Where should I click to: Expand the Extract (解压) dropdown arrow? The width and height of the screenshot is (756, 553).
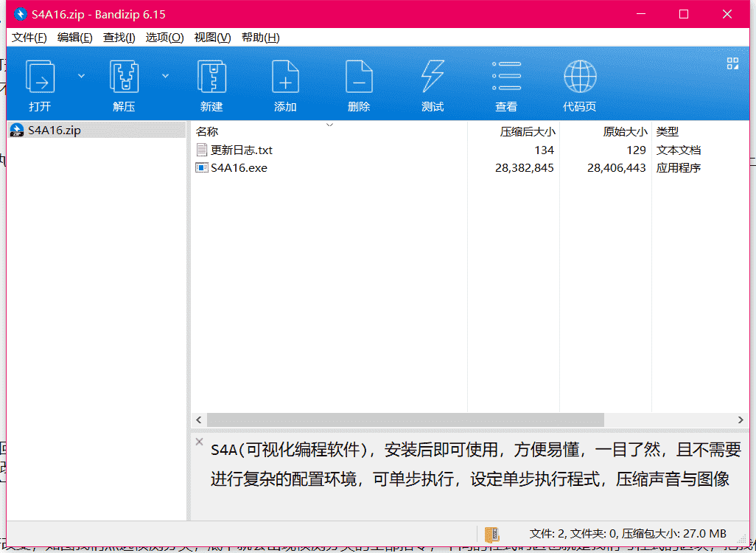165,76
